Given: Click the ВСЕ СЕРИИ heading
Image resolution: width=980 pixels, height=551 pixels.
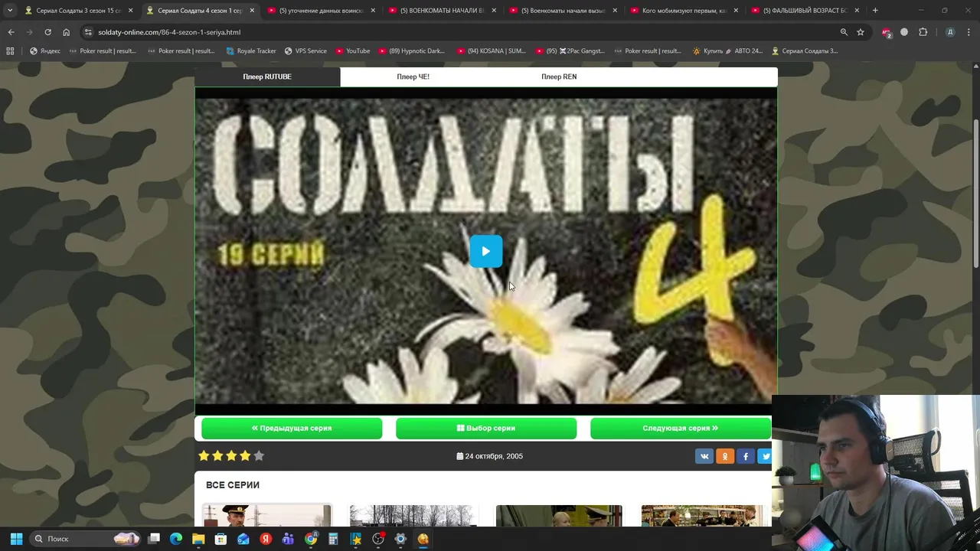Looking at the screenshot, I should [x=233, y=485].
